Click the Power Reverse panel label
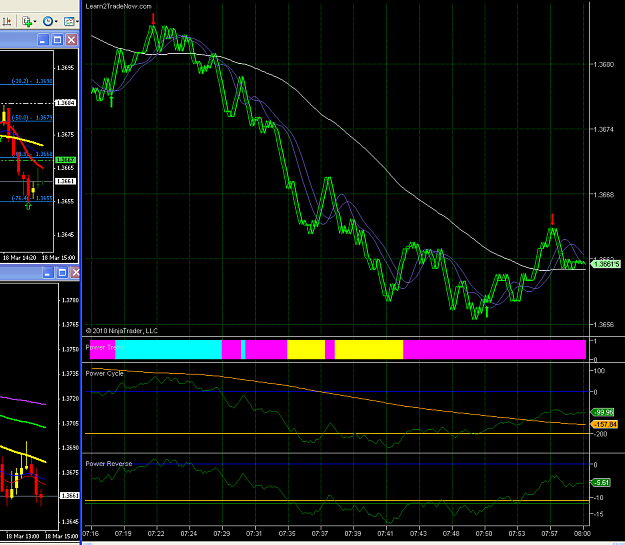This screenshot has height=545, width=625. coord(108,464)
